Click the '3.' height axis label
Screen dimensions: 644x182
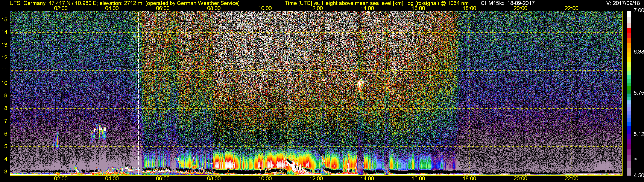pos(6,172)
